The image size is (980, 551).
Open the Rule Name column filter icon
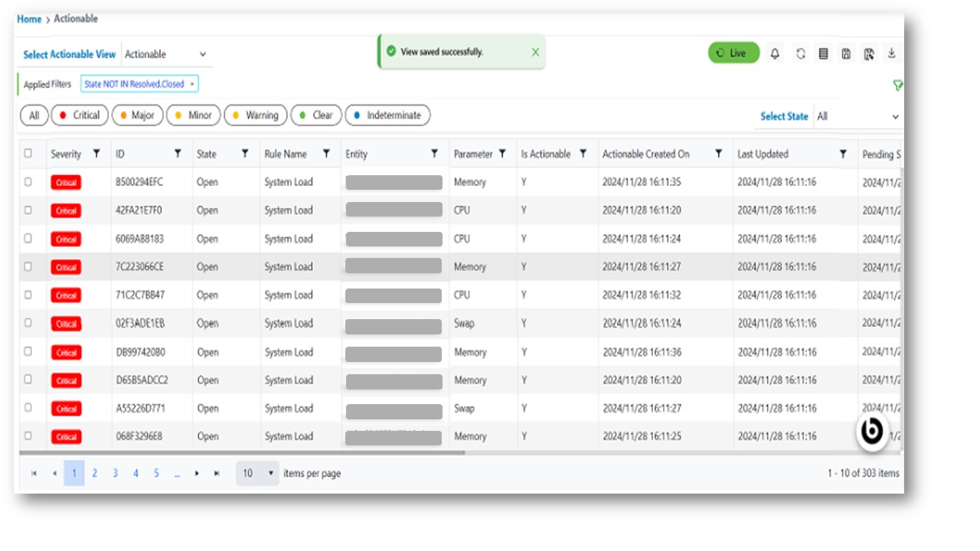326,154
